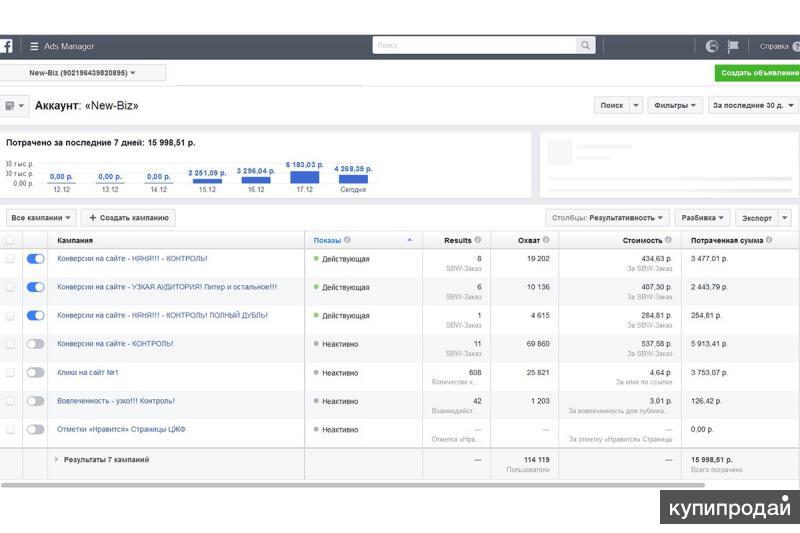Viewport: 800px width, 533px height.
Task: Open the New-Biz account dropdown
Action: coord(82,73)
